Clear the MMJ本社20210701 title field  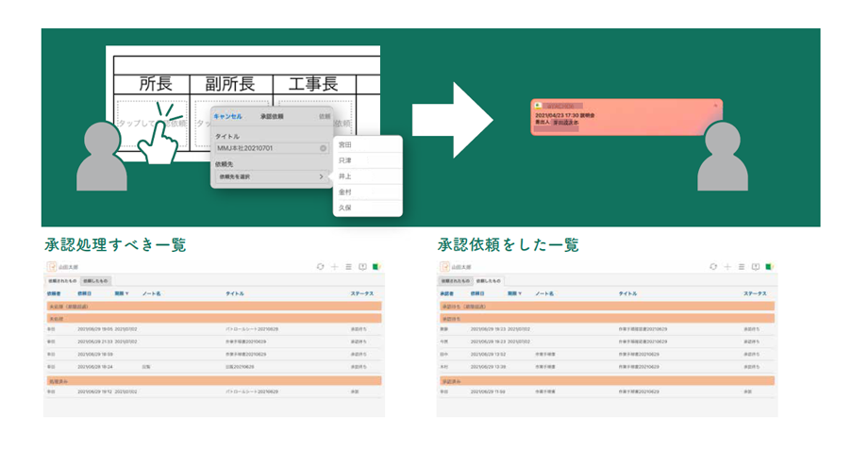pos(323,148)
